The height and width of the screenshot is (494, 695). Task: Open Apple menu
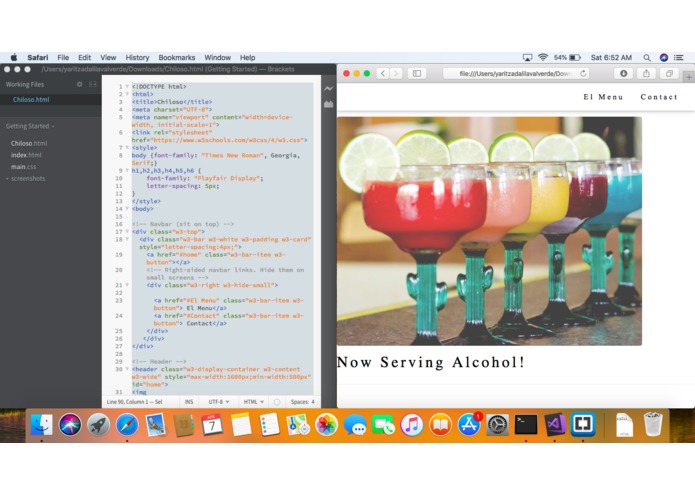coord(14,58)
